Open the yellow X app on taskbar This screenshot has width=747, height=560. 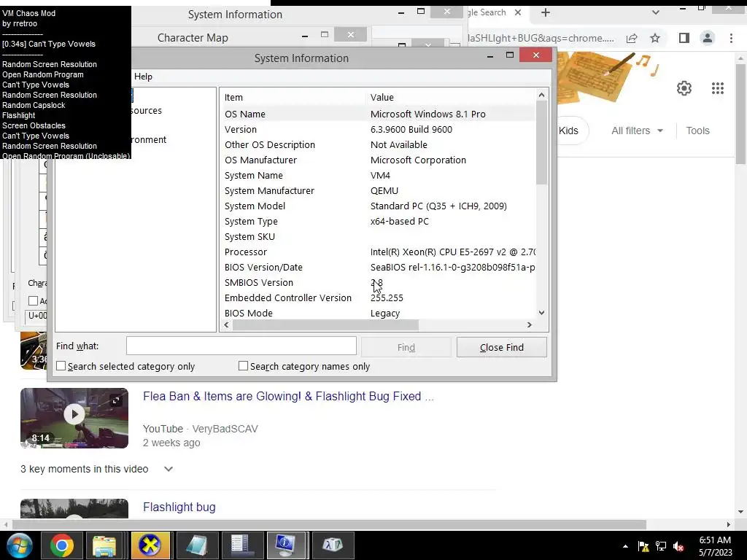tap(150, 545)
